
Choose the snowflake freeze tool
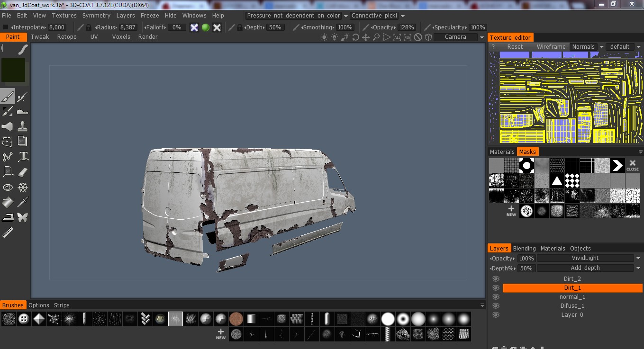click(23, 188)
